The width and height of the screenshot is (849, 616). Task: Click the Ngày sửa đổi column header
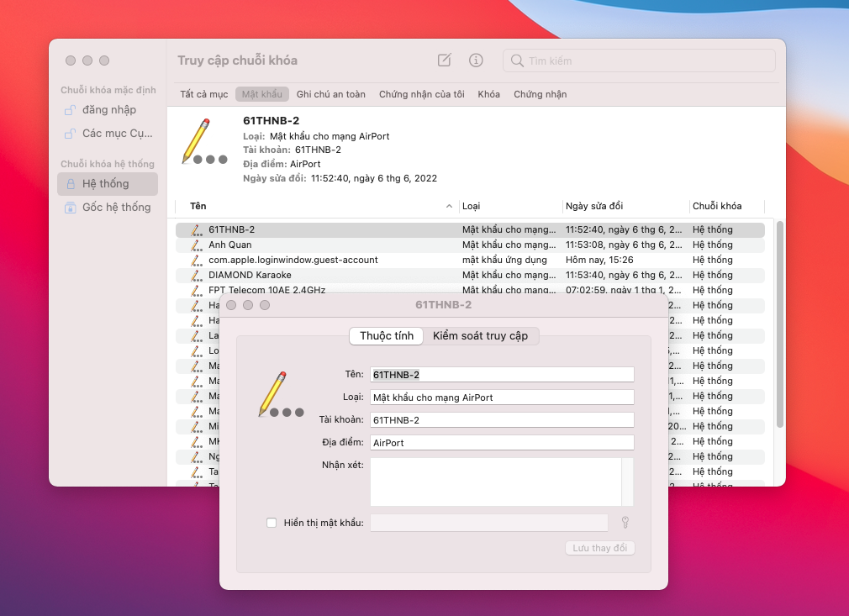pyautogui.click(x=626, y=206)
